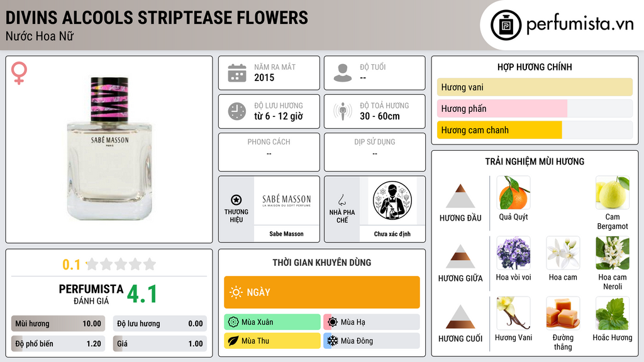This screenshot has height=362, width=644.
Task: Click the Sabé Masson perfume bottle photo
Action: pos(109,148)
